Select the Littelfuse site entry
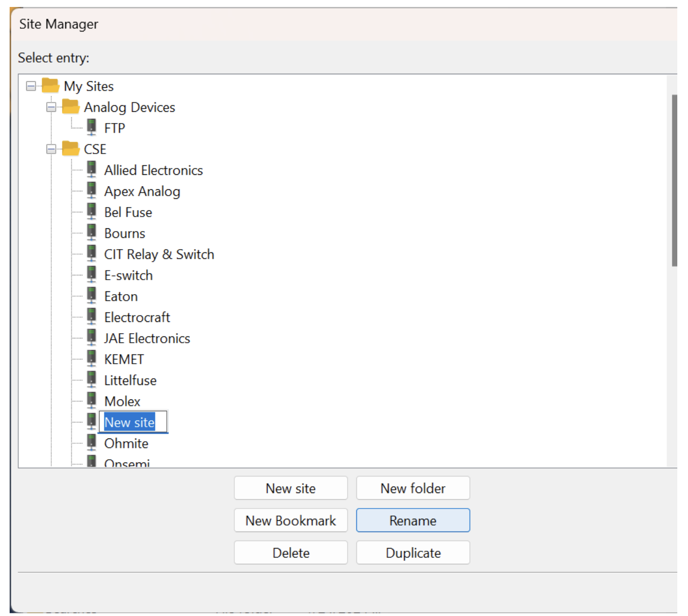This screenshot has width=688, height=616. coord(130,380)
